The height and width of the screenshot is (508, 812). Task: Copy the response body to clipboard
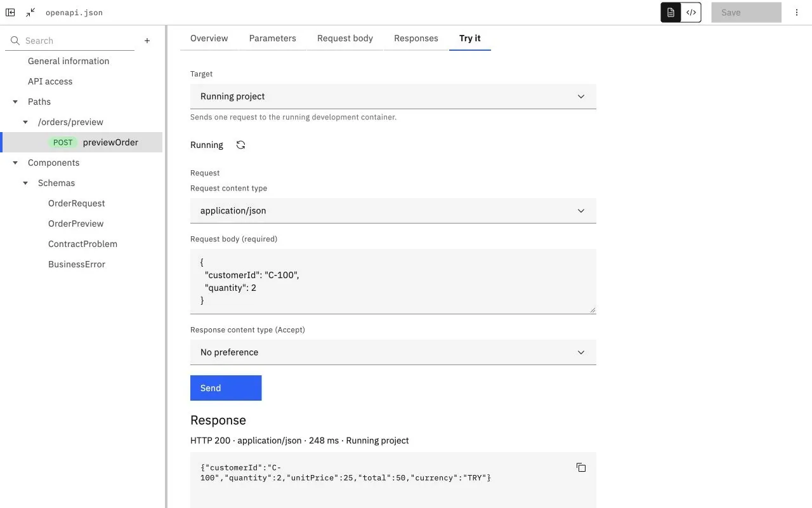(x=581, y=467)
